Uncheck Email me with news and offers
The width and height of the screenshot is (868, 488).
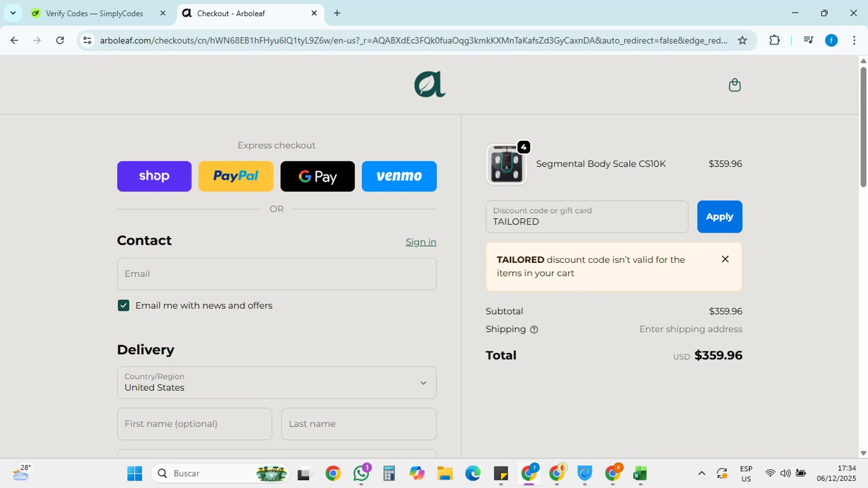tap(123, 305)
